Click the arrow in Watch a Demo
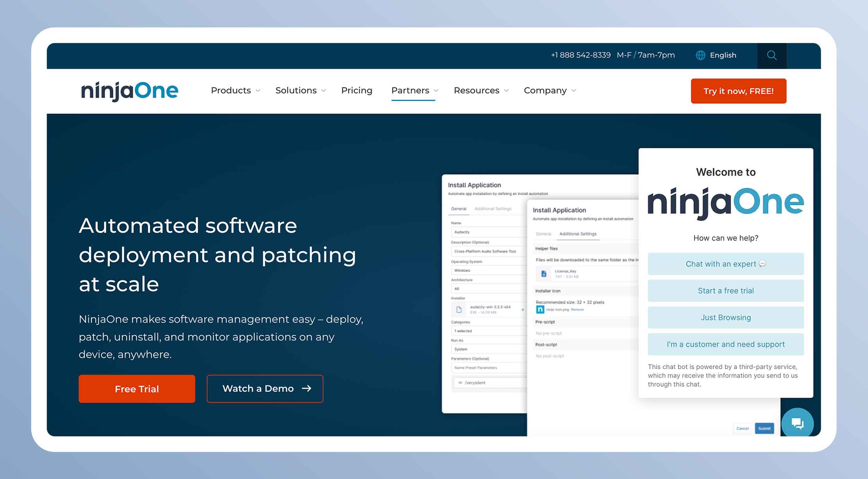The image size is (868, 479). 307,388
